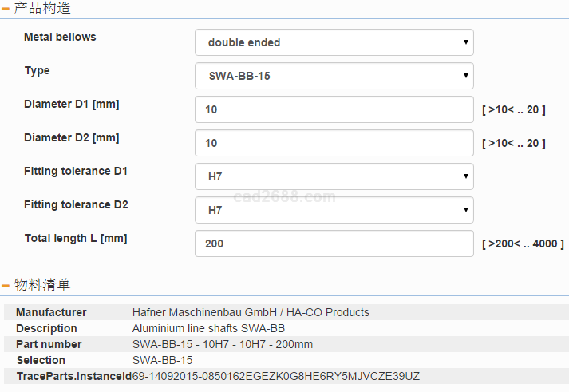Expand Fitting tolerance D1 dropdown

pos(334,176)
